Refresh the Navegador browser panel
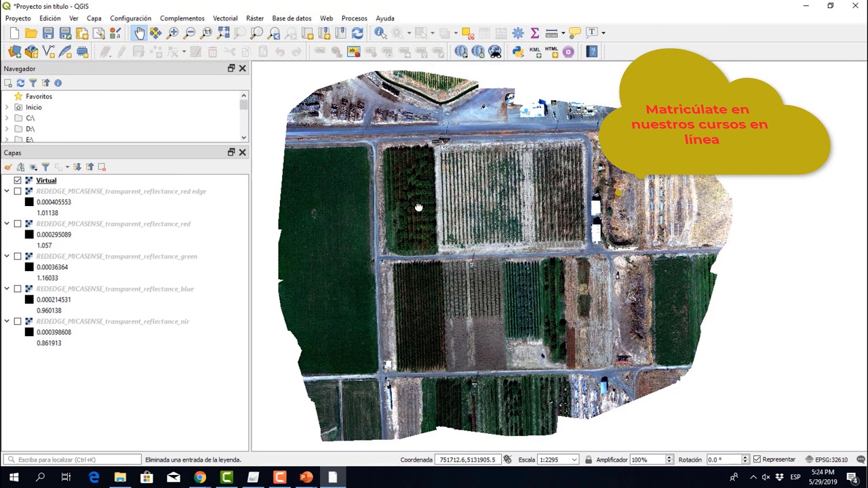Viewport: 868px width, 488px height. pos(20,83)
